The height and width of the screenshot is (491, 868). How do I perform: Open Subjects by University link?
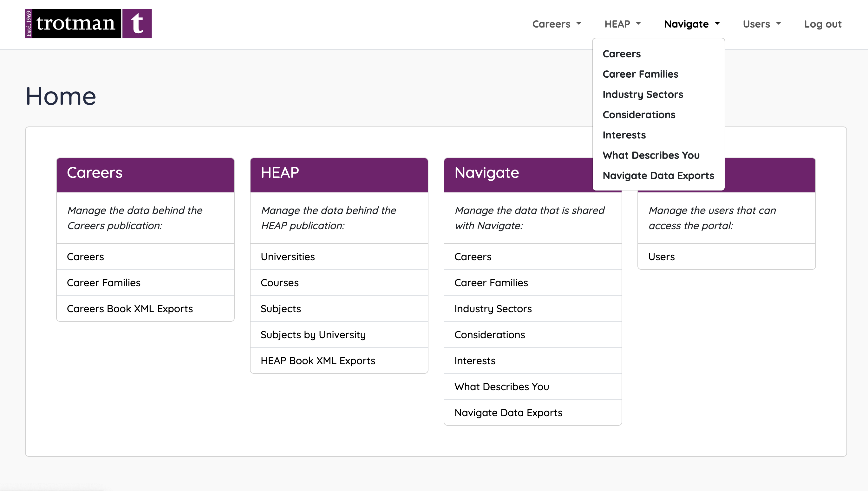pyautogui.click(x=339, y=334)
